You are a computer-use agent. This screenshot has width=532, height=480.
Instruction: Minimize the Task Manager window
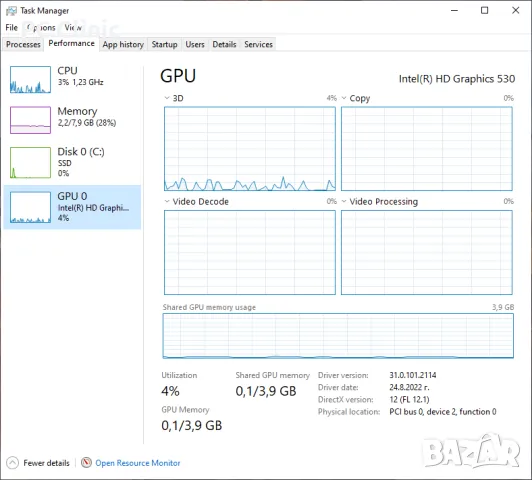[454, 11]
